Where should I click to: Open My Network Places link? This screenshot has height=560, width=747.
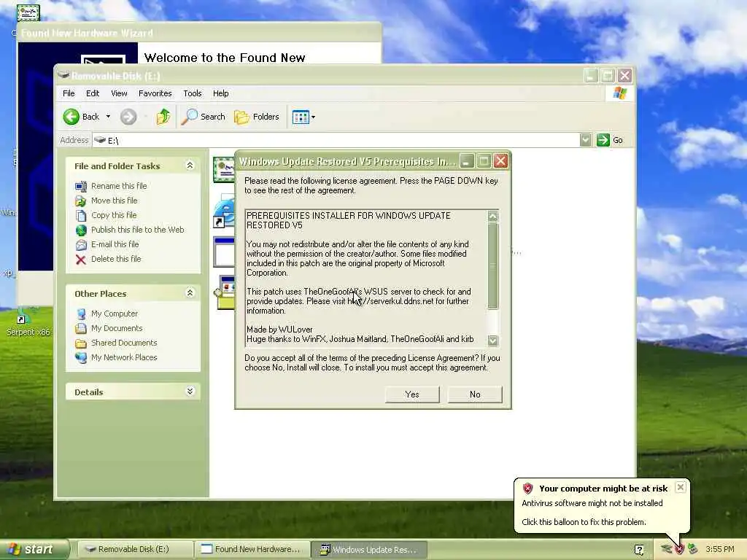point(124,357)
